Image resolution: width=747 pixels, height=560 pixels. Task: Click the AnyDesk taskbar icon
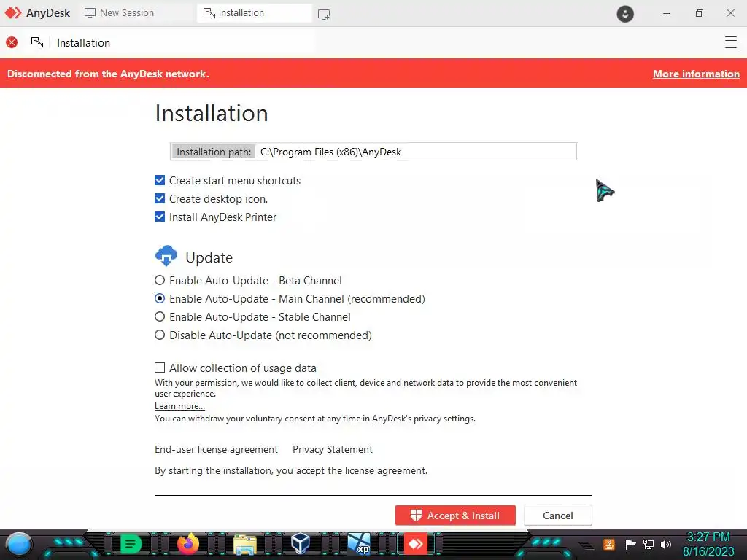pyautogui.click(x=416, y=544)
